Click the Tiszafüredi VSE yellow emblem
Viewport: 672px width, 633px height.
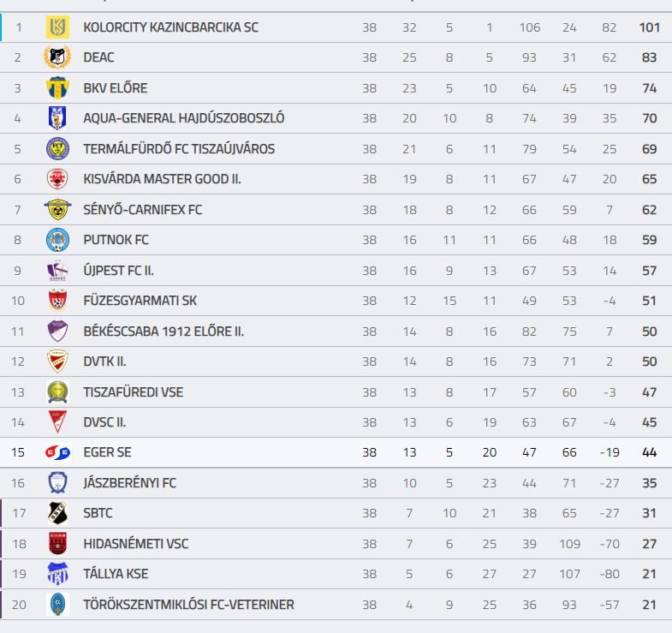(57, 392)
